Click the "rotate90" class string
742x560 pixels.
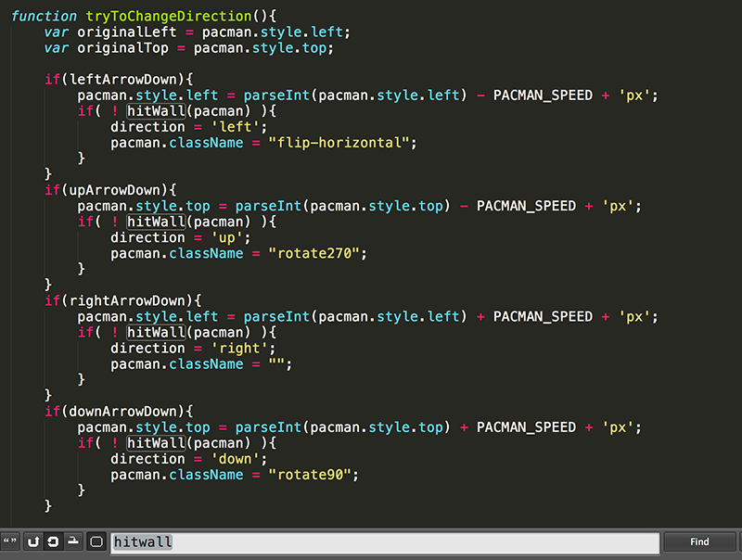point(310,475)
